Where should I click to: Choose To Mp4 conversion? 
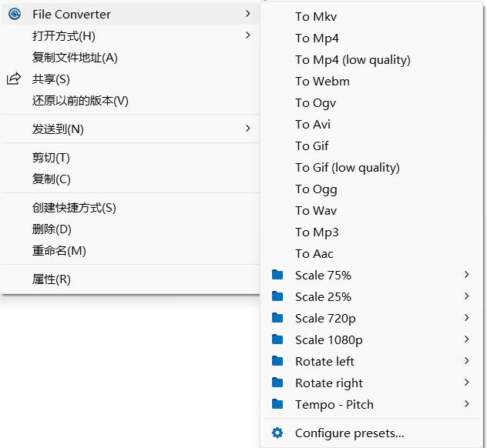point(317,38)
